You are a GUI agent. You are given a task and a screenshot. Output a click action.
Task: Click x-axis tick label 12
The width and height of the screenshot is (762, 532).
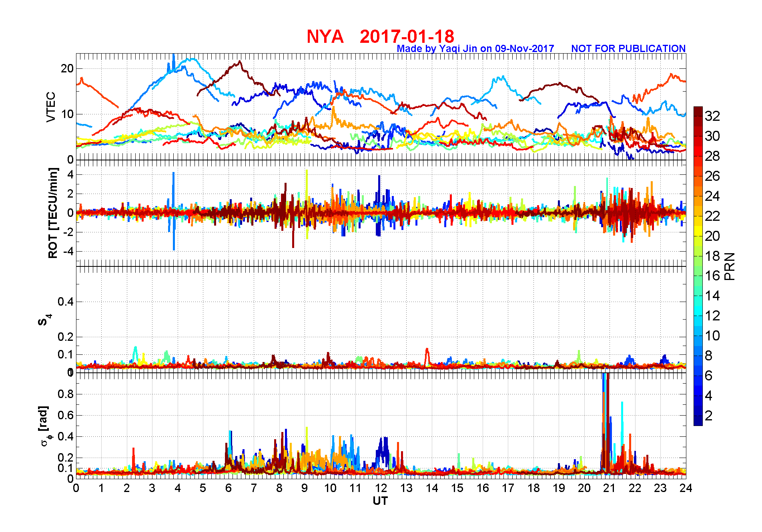[x=381, y=488]
